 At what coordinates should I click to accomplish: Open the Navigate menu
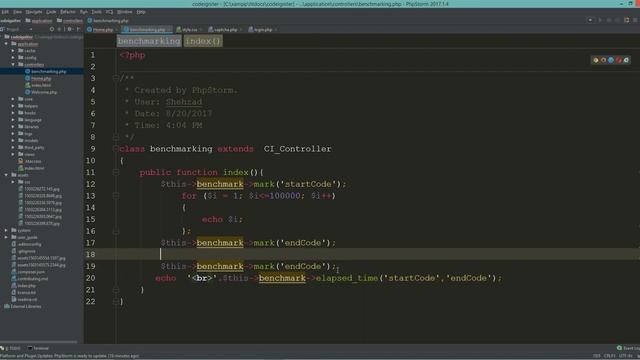(x=34, y=12)
